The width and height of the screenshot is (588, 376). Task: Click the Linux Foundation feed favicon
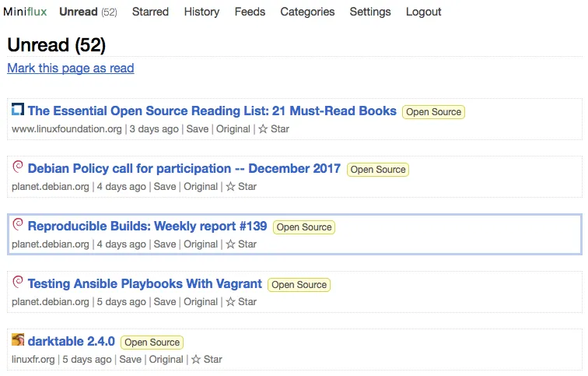(x=18, y=110)
